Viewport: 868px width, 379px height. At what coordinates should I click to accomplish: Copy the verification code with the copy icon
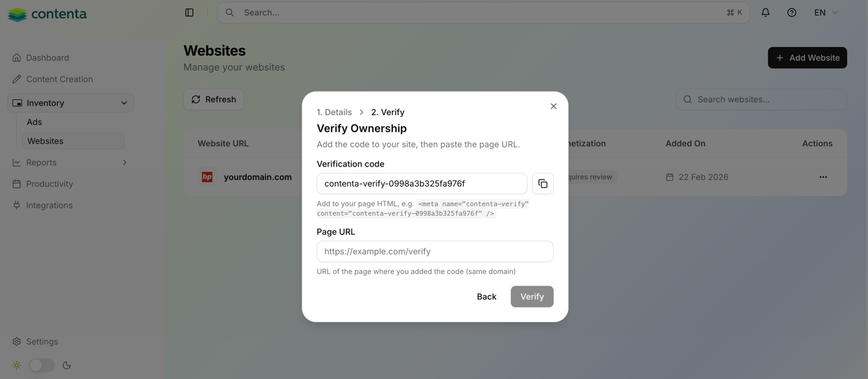click(543, 184)
